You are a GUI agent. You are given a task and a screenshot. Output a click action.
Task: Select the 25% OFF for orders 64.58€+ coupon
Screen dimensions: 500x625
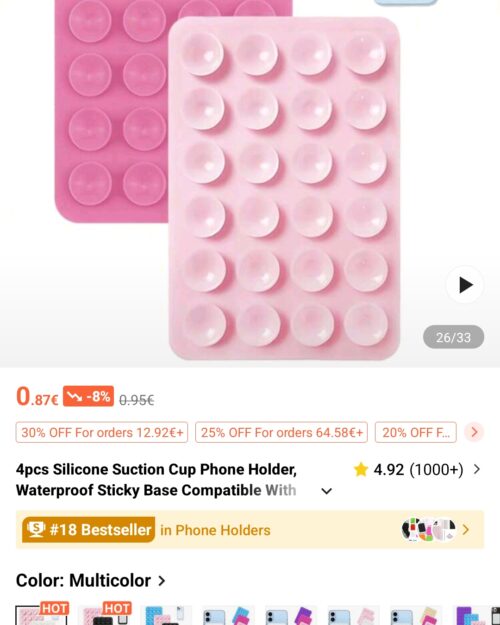pos(281,432)
